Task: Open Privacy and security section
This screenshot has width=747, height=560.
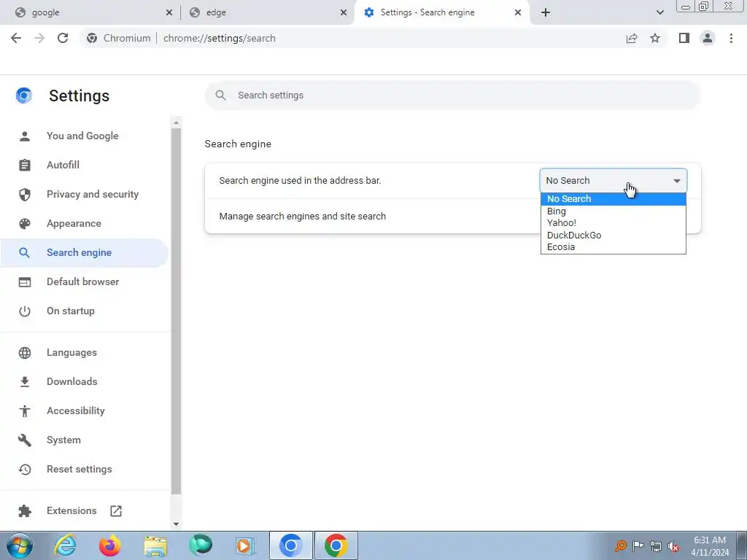Action: (x=85, y=194)
